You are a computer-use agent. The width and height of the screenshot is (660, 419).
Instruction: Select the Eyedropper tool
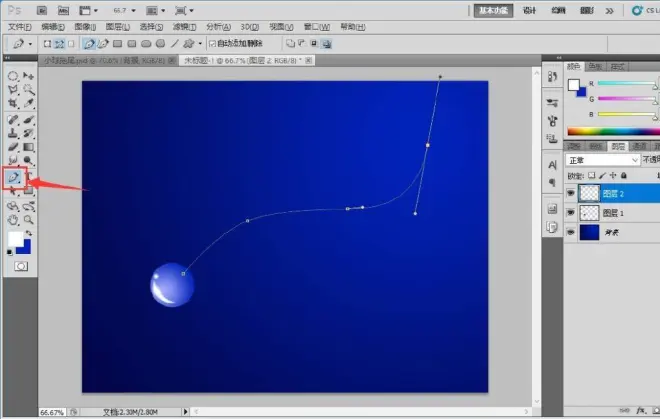[x=29, y=103]
